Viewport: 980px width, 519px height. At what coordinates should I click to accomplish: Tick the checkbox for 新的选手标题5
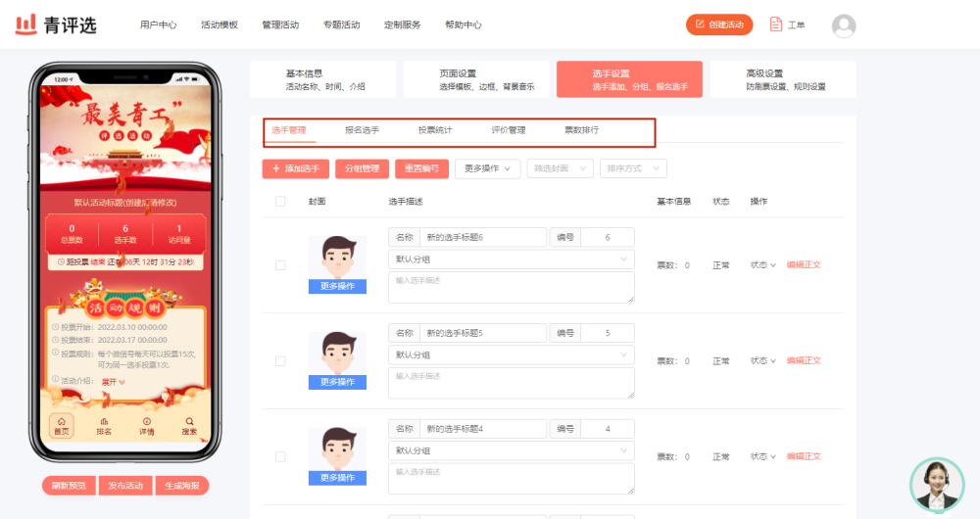coord(280,361)
